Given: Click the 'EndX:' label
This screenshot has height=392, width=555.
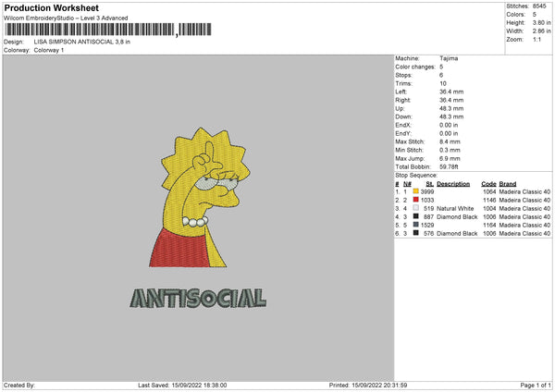Looking at the screenshot, I should [x=403, y=125].
